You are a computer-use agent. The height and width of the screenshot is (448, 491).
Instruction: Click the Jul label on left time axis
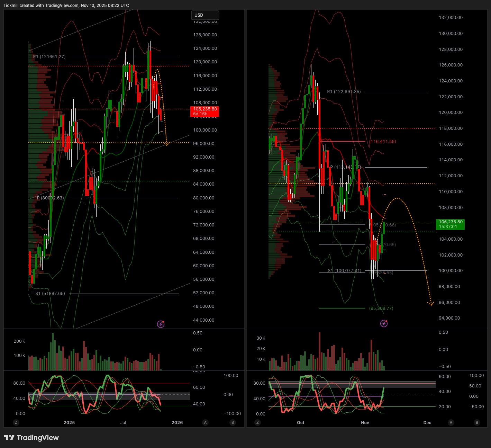pyautogui.click(x=123, y=422)
